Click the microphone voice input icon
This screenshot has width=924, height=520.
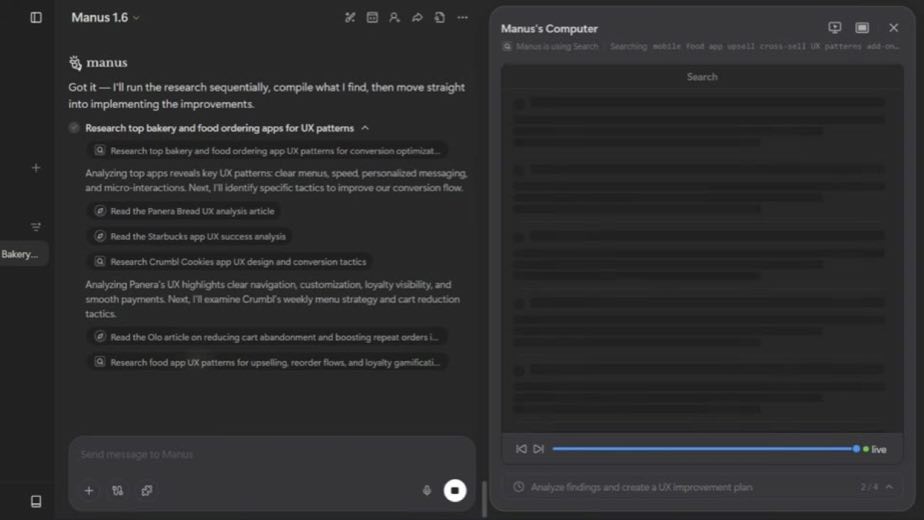[427, 491]
